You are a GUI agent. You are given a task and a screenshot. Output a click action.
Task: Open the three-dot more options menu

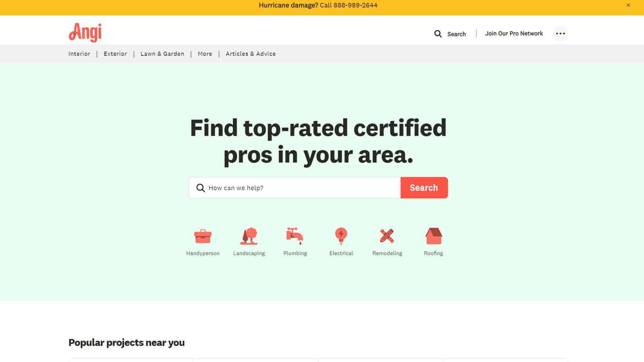point(560,34)
